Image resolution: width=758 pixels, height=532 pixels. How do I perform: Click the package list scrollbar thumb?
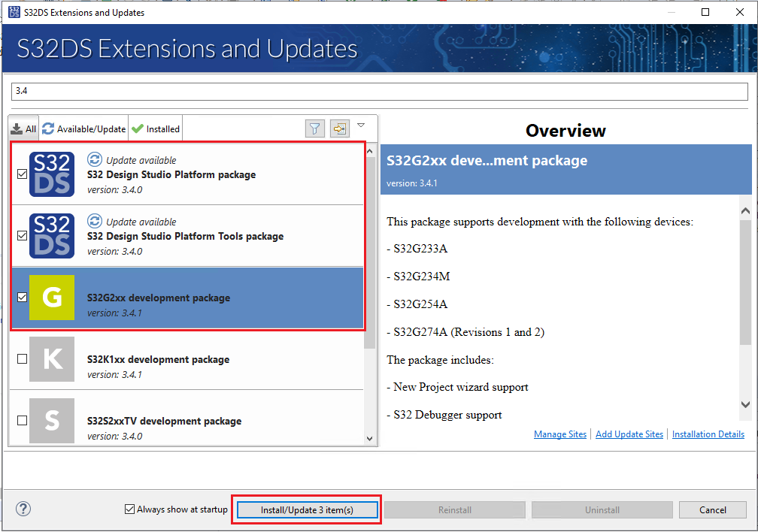[370, 252]
